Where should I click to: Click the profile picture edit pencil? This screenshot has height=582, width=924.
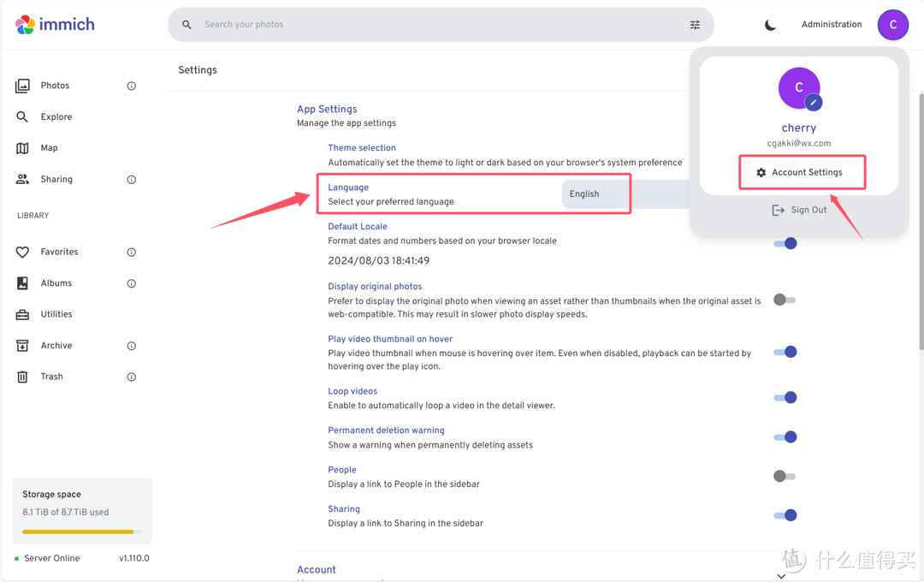[x=814, y=103]
